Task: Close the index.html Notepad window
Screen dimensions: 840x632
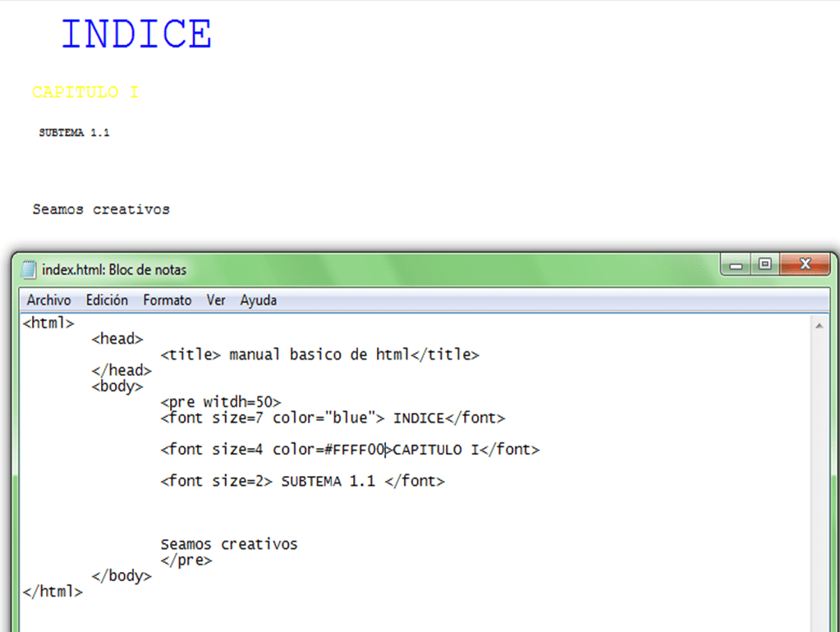Action: pyautogui.click(x=805, y=265)
